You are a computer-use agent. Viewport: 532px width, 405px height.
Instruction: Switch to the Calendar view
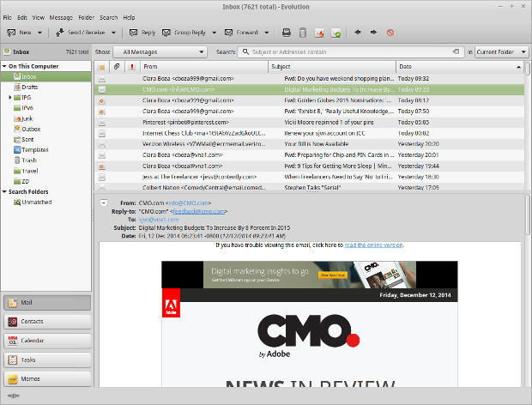[46, 341]
